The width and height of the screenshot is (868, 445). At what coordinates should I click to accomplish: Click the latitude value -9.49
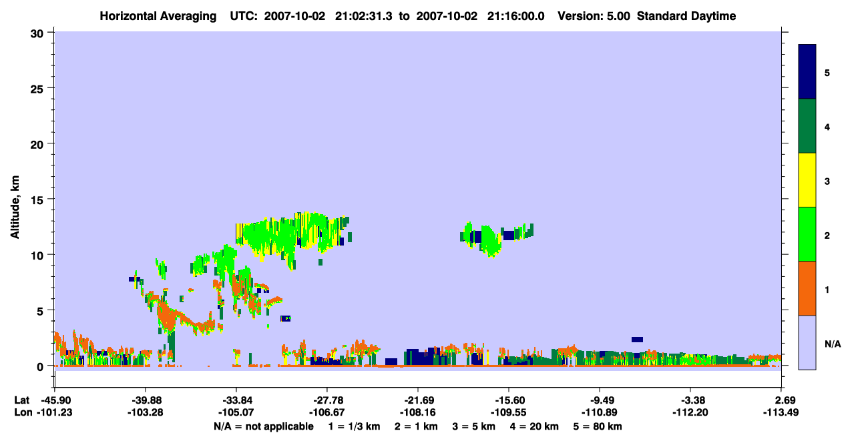[x=600, y=400]
